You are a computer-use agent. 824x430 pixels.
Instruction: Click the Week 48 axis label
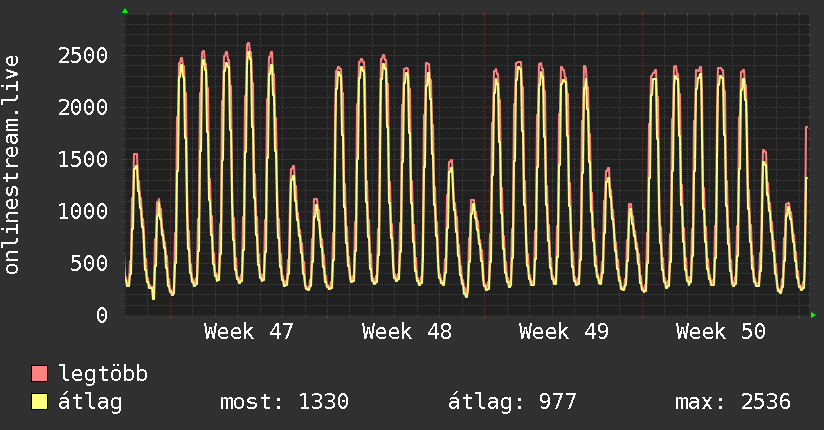pyautogui.click(x=406, y=332)
